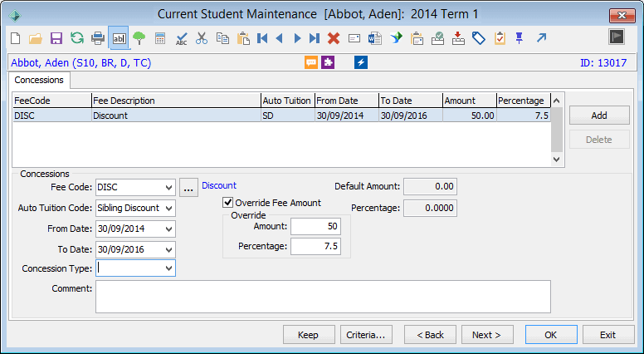Click the paste clipboard icon
The image size is (644, 354).
tap(243, 39)
